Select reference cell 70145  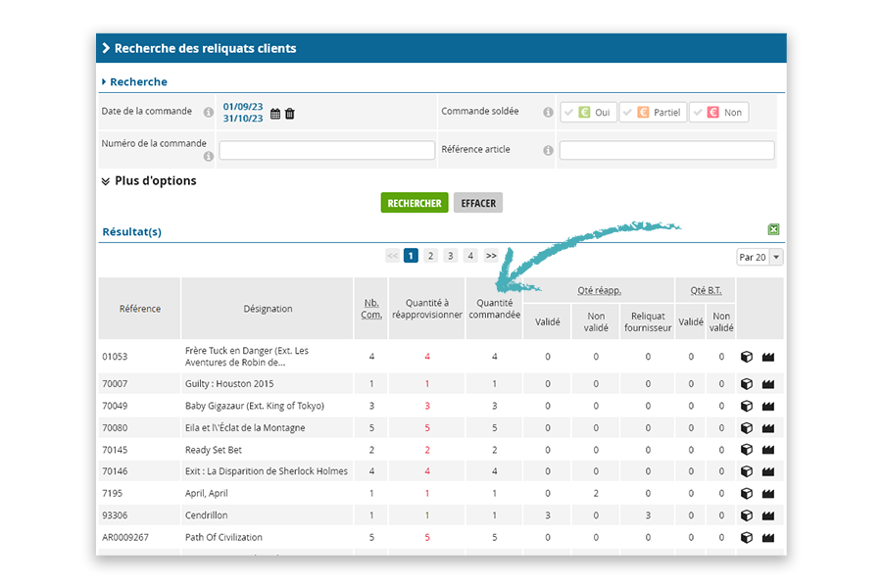tap(115, 450)
